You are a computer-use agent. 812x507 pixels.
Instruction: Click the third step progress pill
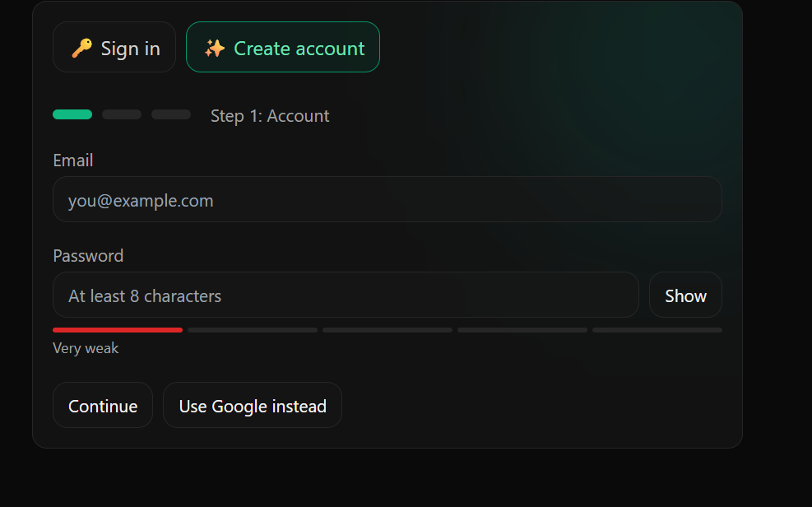(x=171, y=114)
